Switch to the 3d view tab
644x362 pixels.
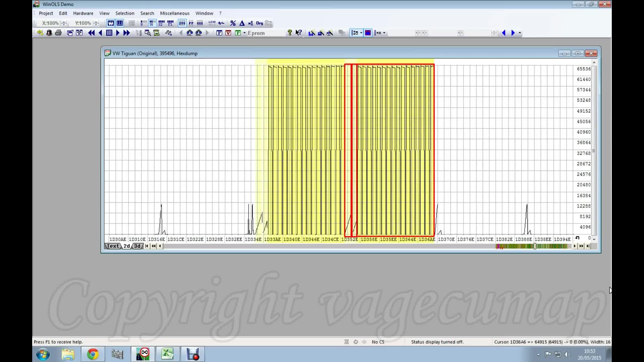(x=137, y=246)
